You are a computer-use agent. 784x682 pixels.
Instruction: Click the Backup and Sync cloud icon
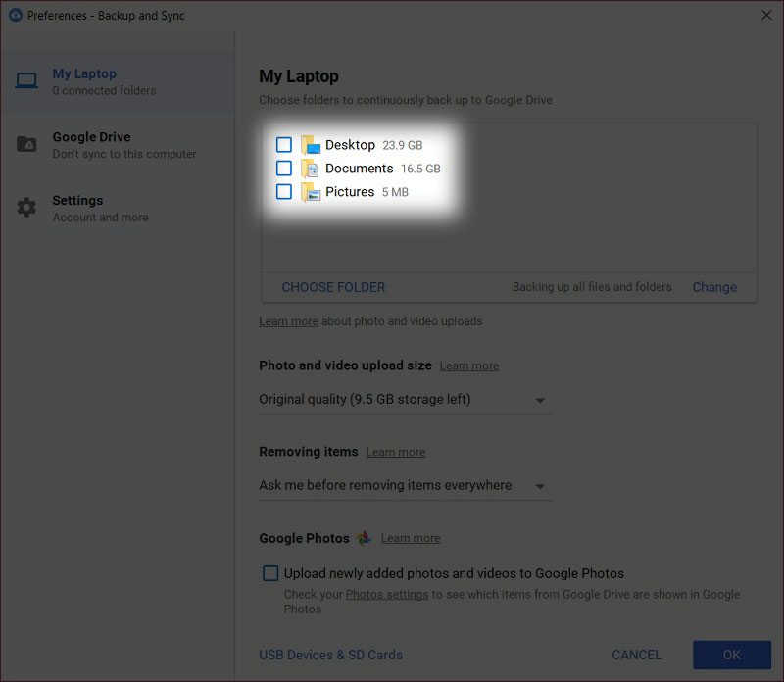click(16, 15)
